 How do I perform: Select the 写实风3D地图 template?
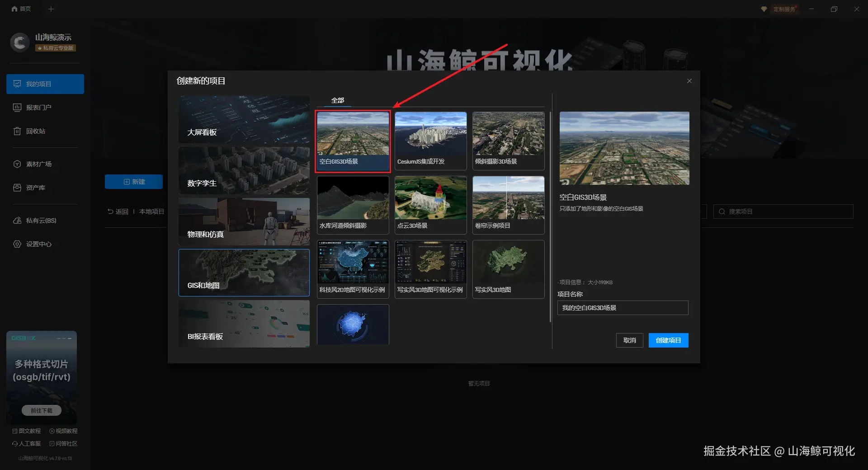(509, 269)
